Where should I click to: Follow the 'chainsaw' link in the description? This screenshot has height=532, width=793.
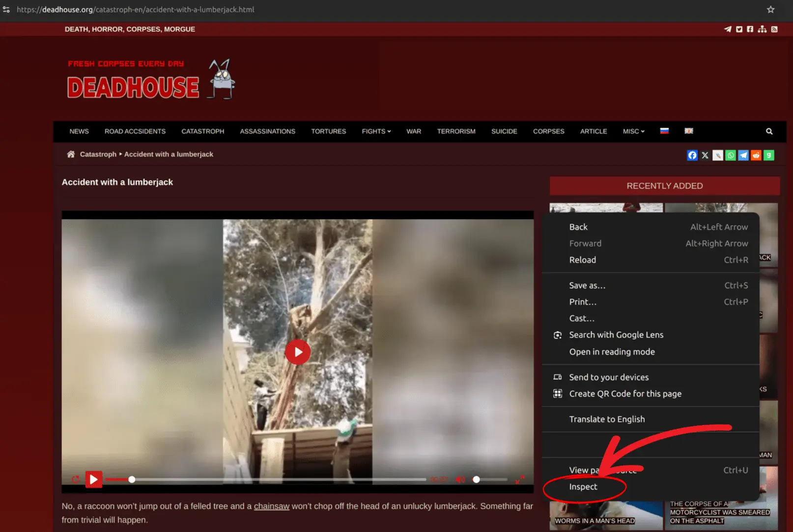click(x=271, y=506)
